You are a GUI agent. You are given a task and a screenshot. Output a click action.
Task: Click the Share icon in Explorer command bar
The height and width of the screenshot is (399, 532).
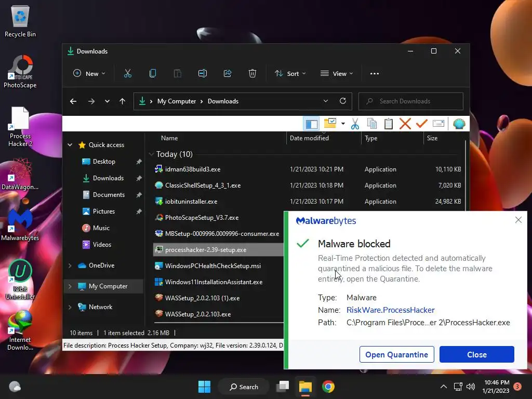pos(228,73)
